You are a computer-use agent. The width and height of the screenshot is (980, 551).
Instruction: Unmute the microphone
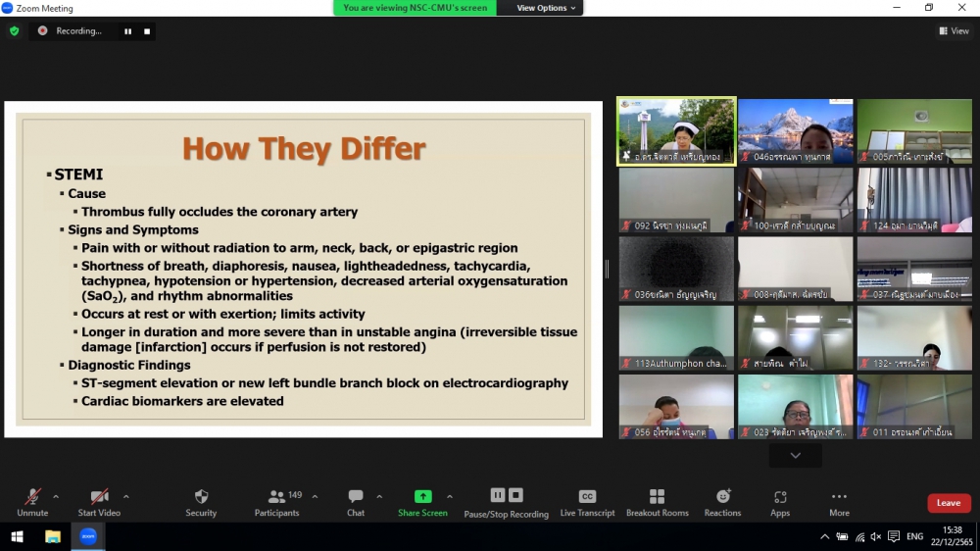tap(32, 497)
